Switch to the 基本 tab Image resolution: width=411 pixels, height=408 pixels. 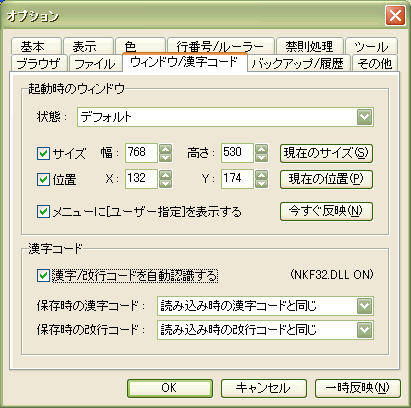[x=36, y=46]
